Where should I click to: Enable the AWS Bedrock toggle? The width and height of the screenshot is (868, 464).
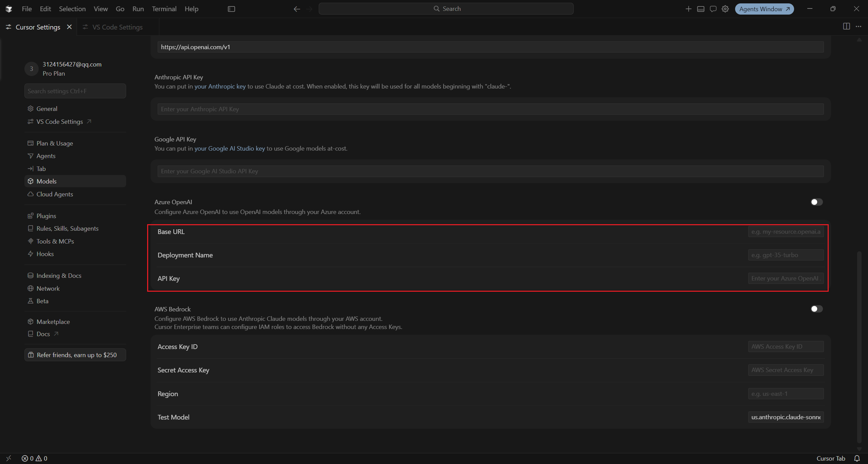816,309
